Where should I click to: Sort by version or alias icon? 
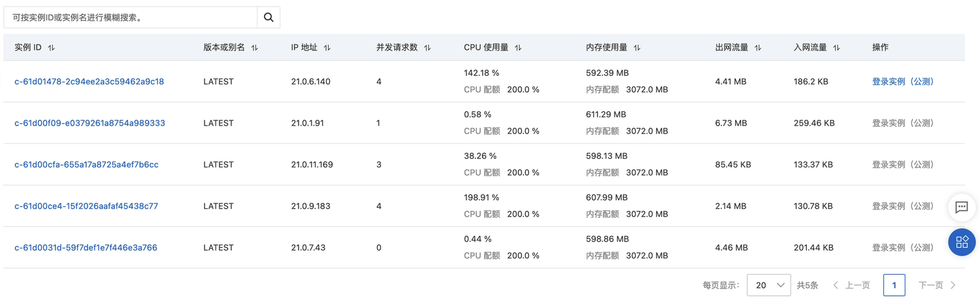255,48
